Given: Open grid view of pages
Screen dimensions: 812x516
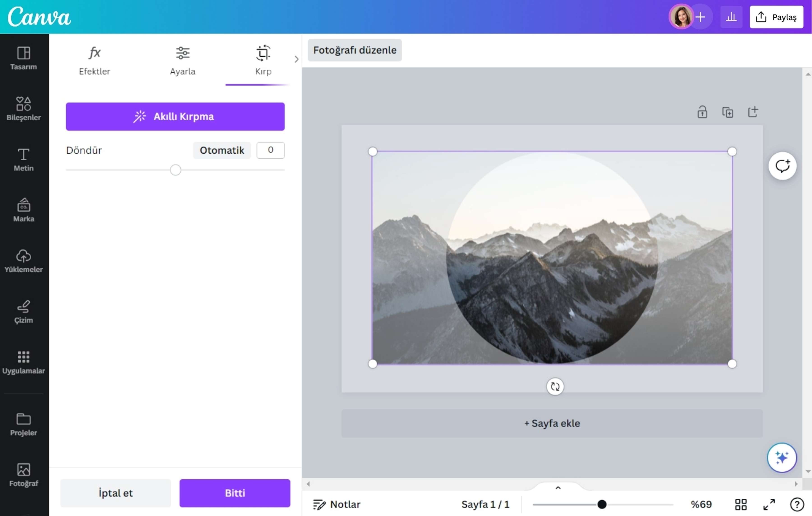Looking at the screenshot, I should [741, 504].
